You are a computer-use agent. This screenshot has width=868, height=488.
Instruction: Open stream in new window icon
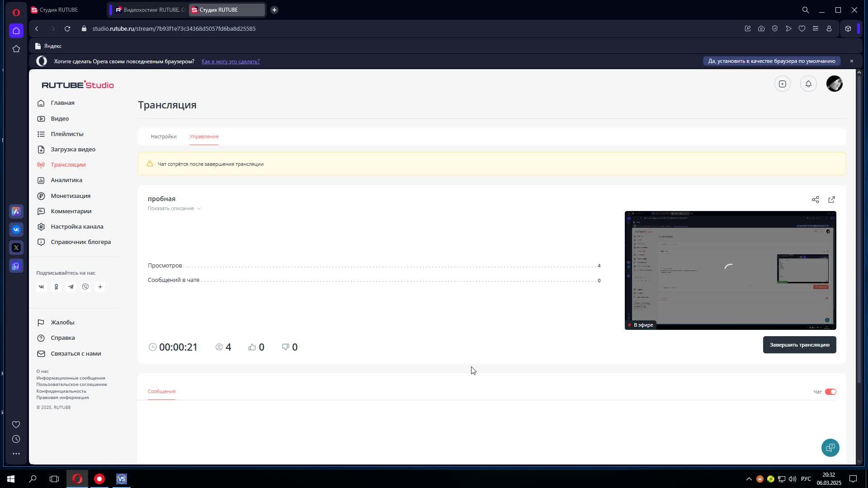(831, 200)
